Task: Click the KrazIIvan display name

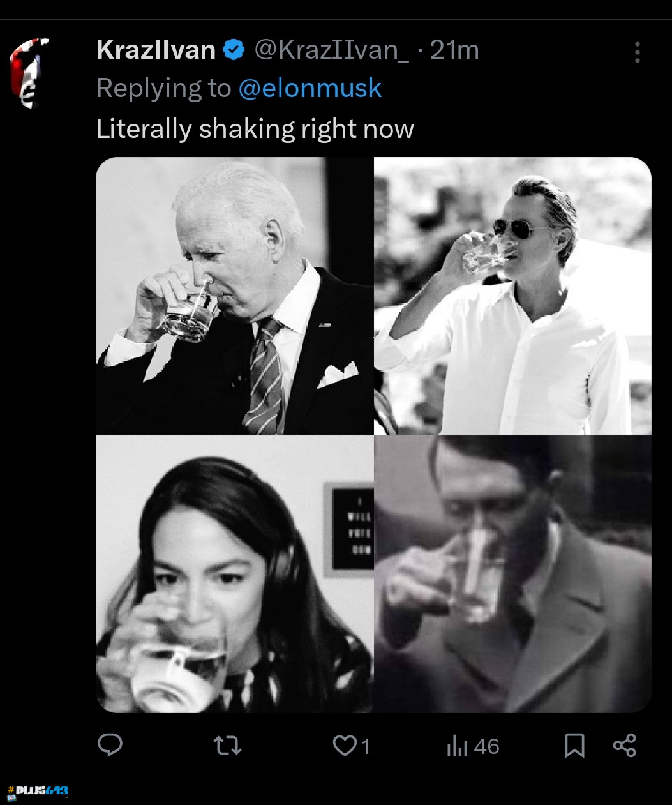Action: pyautogui.click(x=156, y=50)
